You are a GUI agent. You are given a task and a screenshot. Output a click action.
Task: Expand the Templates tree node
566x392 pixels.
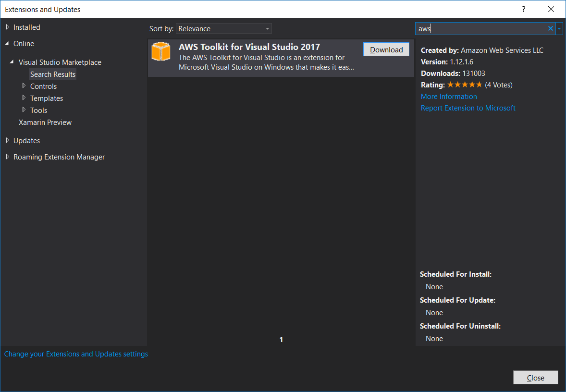point(24,98)
